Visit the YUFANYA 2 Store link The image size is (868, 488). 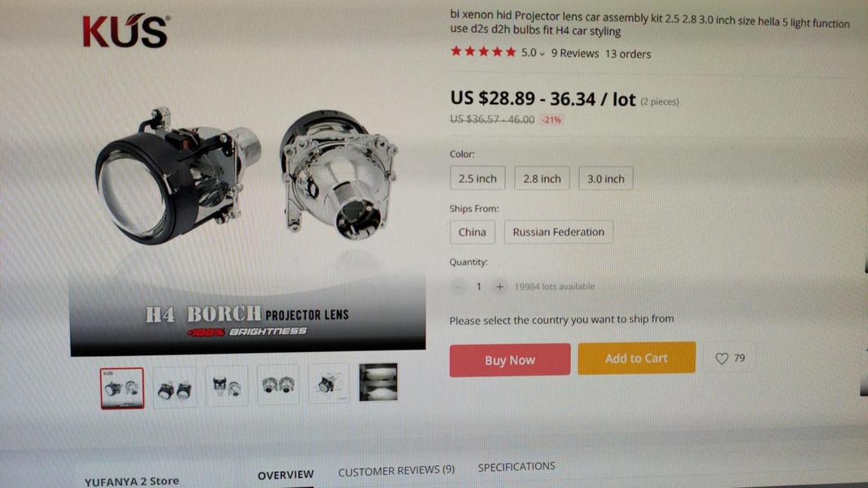tap(132, 481)
